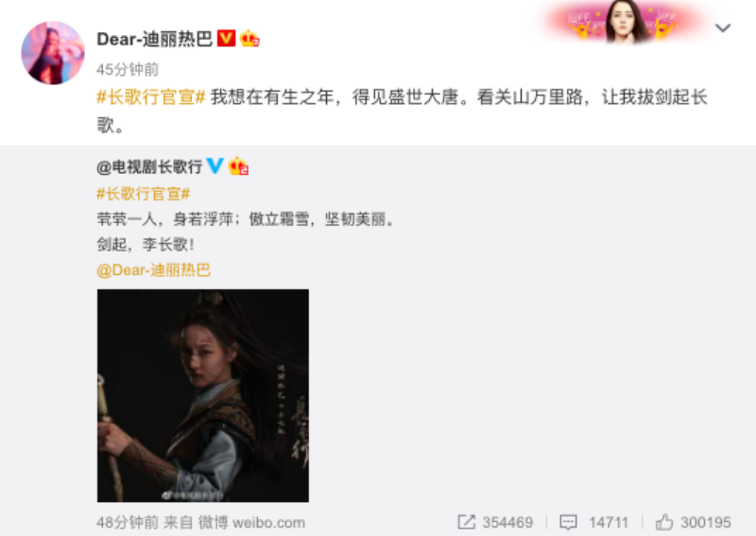Click the 48分钟前 timestamp of original post
The image size is (756, 536).
pos(128,522)
